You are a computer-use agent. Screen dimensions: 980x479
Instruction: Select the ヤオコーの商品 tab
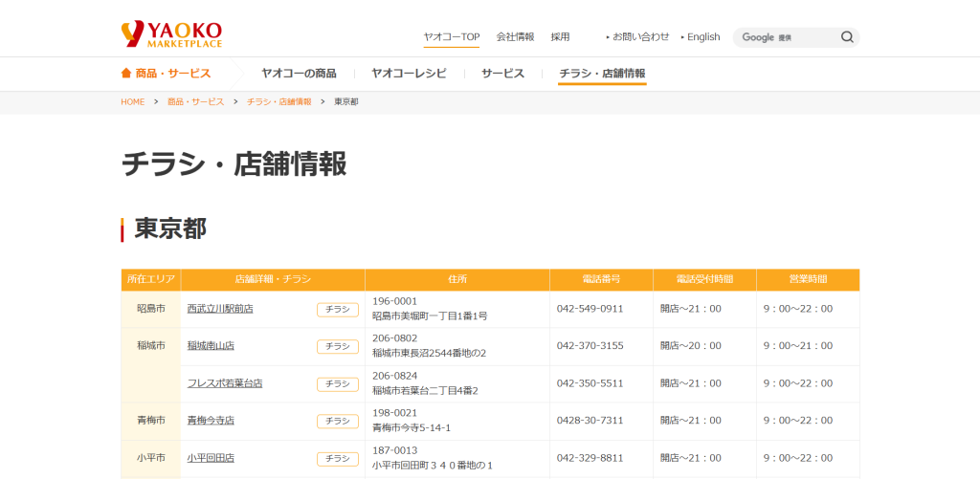299,74
